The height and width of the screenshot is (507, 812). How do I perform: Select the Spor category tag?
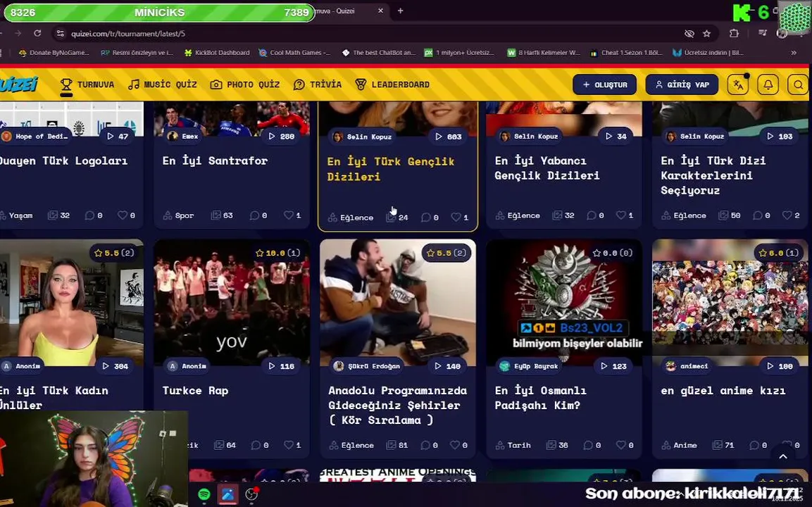[x=179, y=215]
